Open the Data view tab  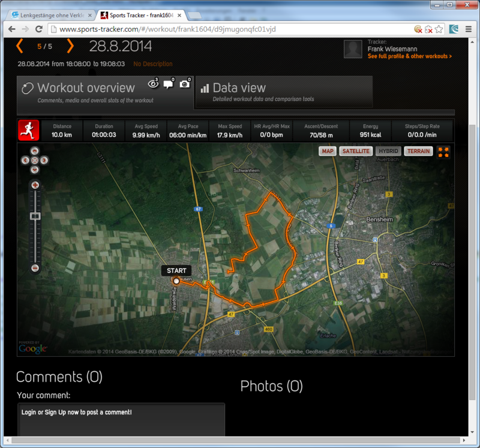pos(284,92)
